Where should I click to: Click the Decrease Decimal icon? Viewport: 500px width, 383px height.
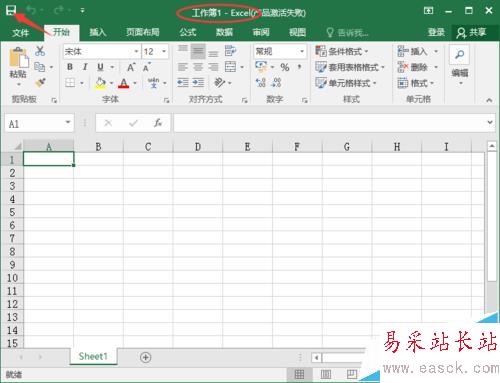277,82
